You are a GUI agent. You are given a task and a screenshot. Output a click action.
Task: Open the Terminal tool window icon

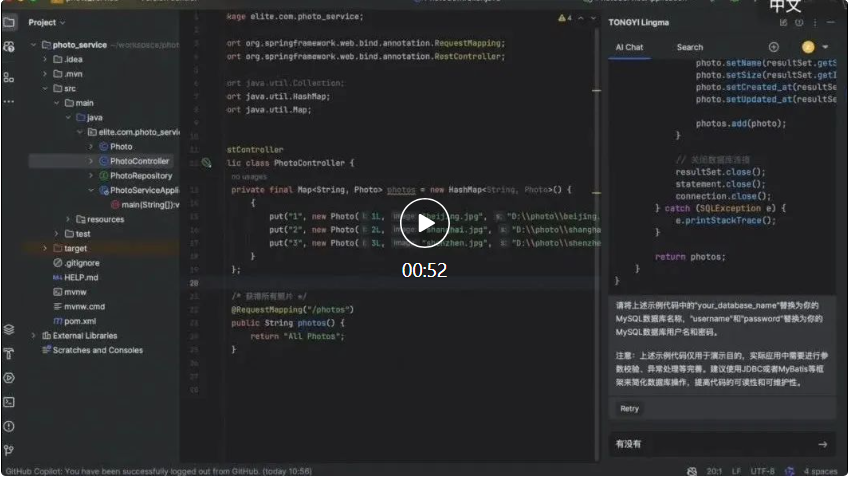tap(9, 402)
